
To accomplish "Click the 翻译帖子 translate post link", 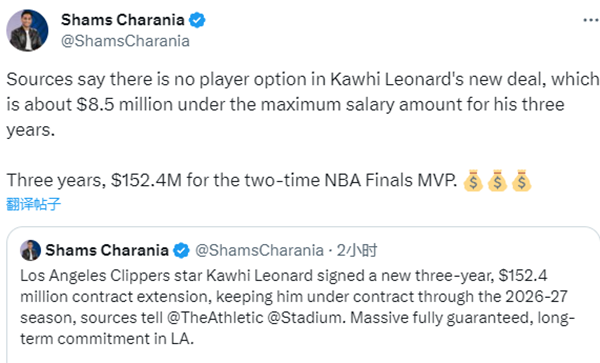I will pyautogui.click(x=33, y=204).
